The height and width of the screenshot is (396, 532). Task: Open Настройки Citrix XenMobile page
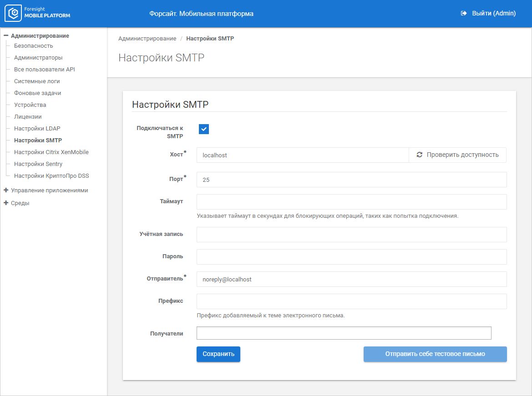click(51, 152)
